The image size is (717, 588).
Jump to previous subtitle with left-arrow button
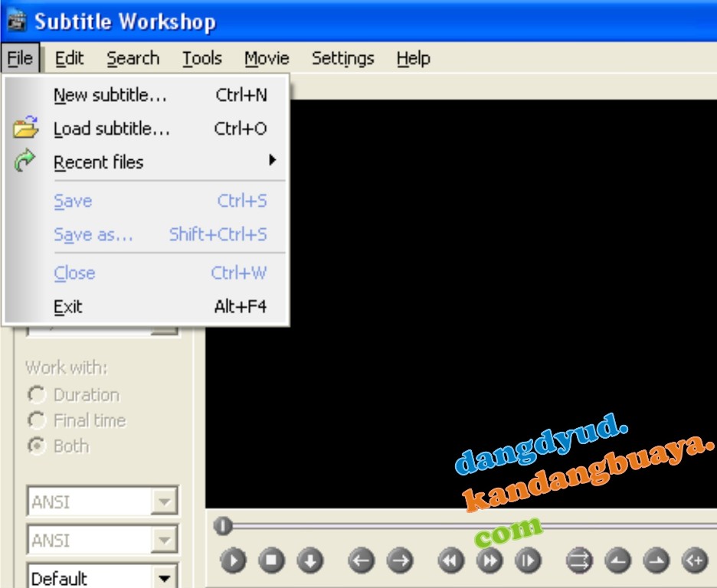point(362,560)
